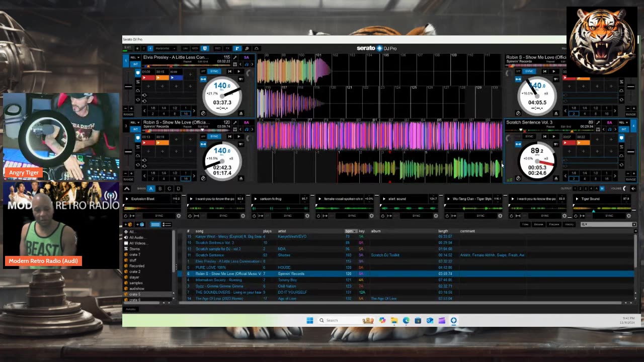644x362 pixels.
Task: Toggle the FX panel button
Action: pyautogui.click(x=227, y=48)
